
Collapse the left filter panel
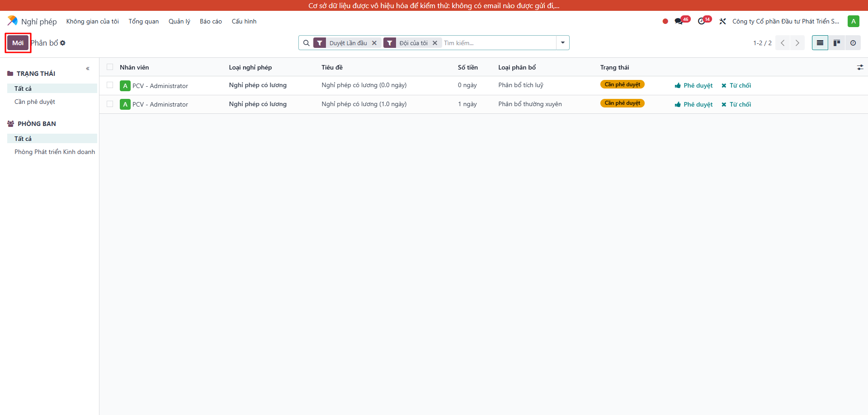tap(88, 69)
